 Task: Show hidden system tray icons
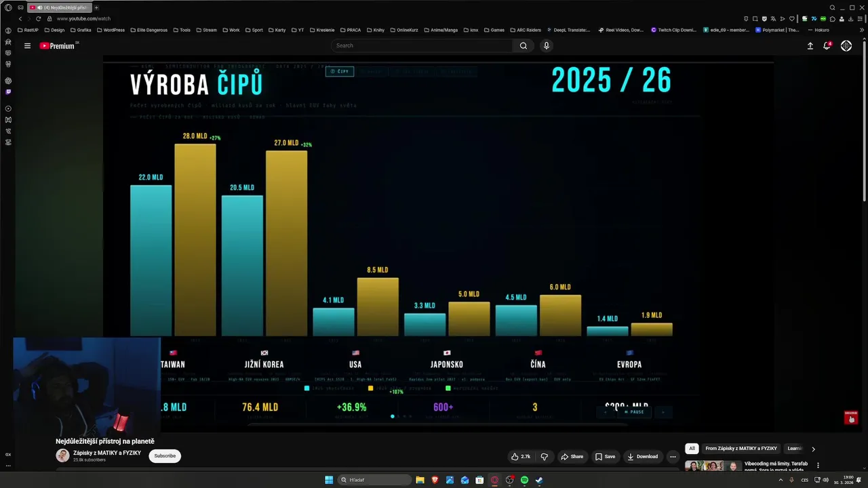click(x=781, y=480)
